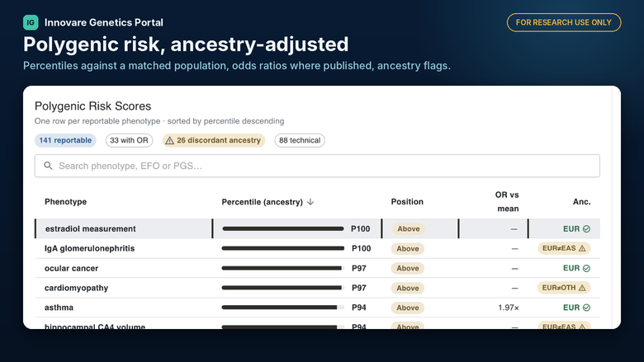Click EUR checkmark icon in estradiol row
The width and height of the screenshot is (644, 362).
[x=586, y=228]
